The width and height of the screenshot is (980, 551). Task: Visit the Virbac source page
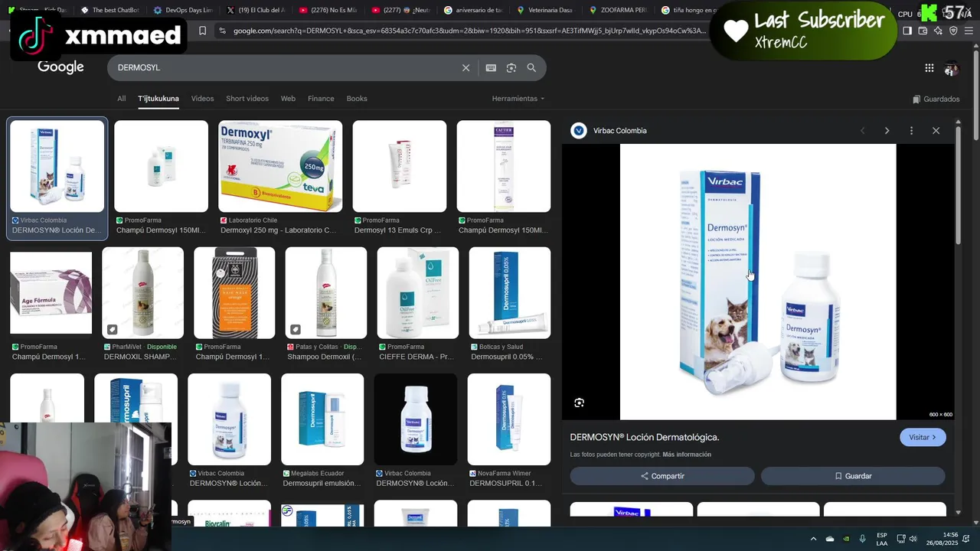click(923, 437)
